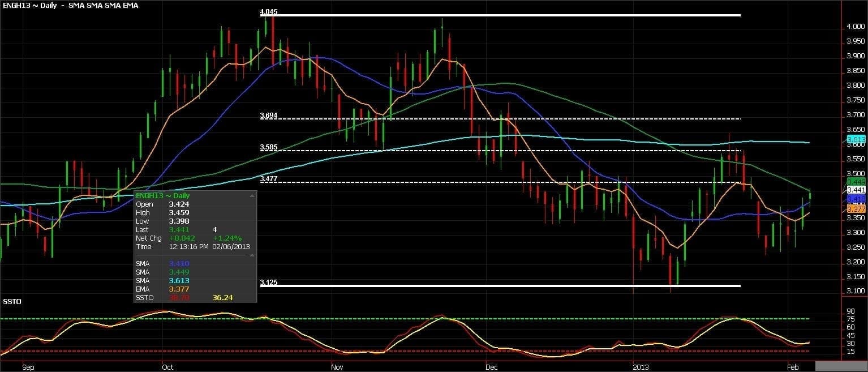Click the 3.477 dashed level label
The height and width of the screenshot is (372, 868).
tap(269, 179)
